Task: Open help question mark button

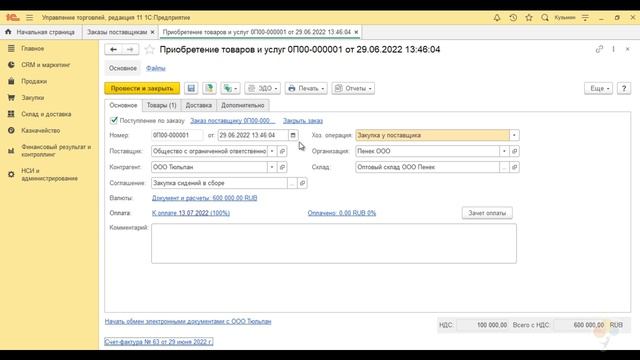Action: coord(624,89)
